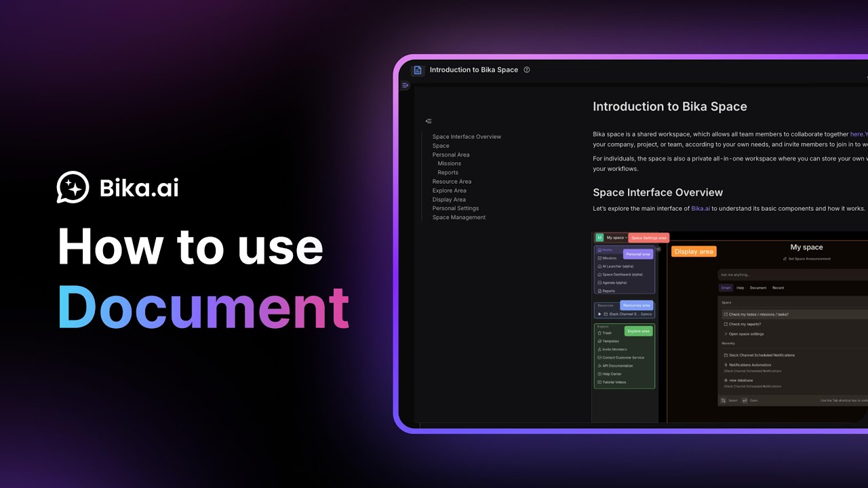Image resolution: width=868 pixels, height=488 pixels.
Task: Click the 'Space Interface Overview' section heading
Action: coord(658,192)
